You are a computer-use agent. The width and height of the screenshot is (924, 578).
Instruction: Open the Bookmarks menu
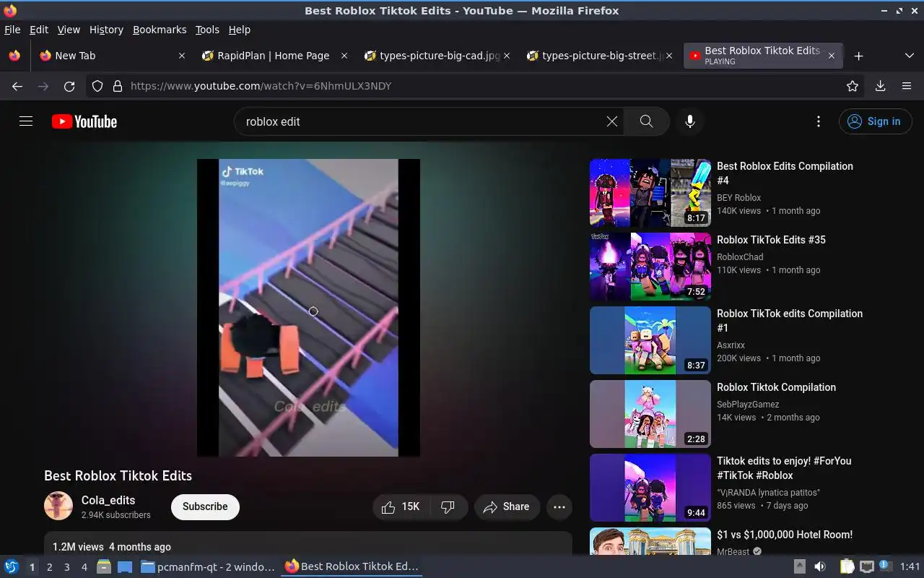160,30
